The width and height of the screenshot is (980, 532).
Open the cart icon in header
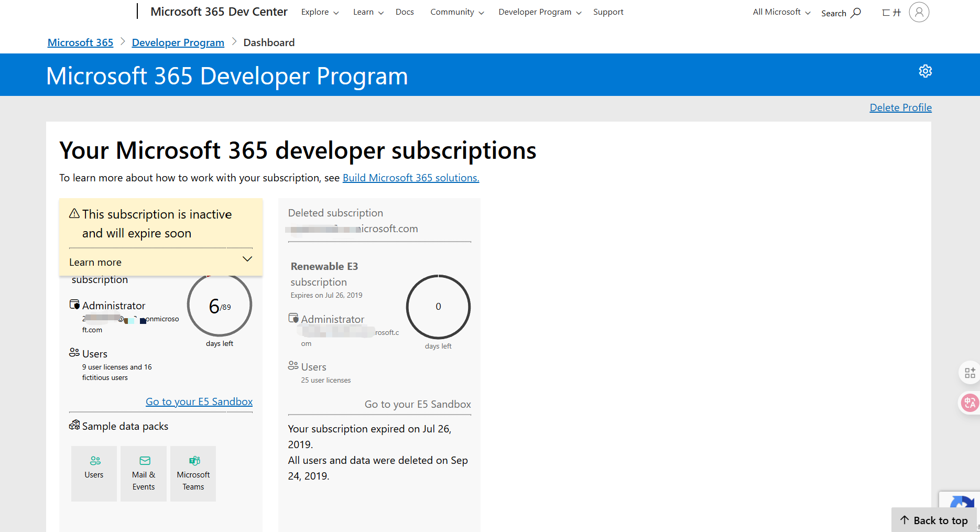click(891, 13)
